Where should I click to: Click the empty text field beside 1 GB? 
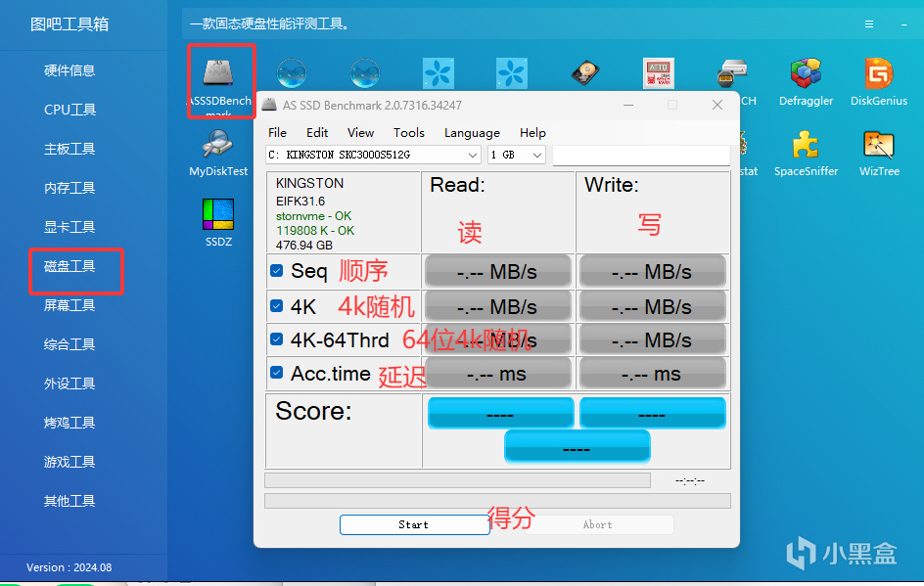tap(641, 156)
